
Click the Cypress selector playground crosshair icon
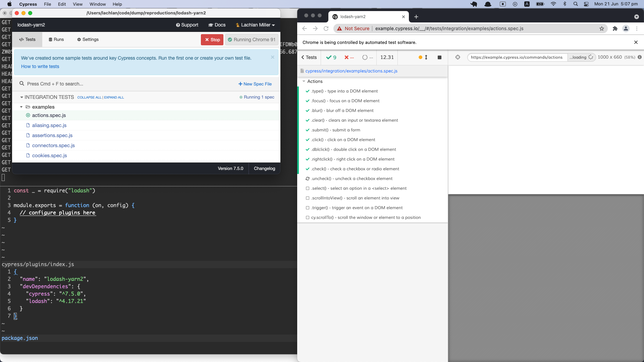point(458,57)
